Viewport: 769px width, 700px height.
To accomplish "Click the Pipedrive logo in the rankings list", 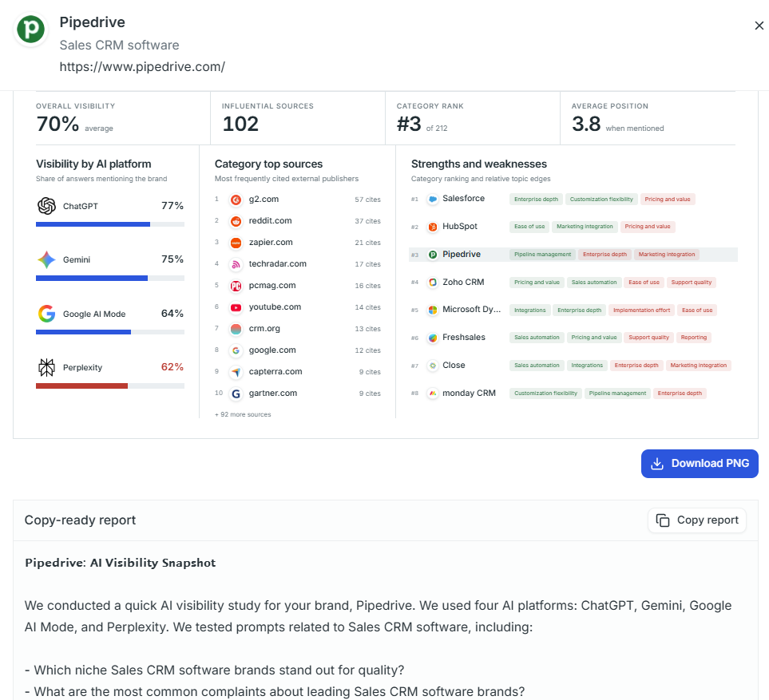I will (433, 255).
